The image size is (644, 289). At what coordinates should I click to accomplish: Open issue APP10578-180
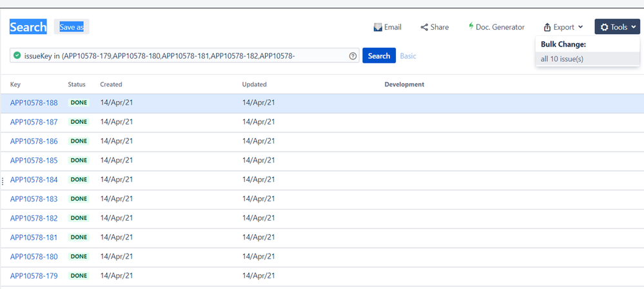point(34,257)
